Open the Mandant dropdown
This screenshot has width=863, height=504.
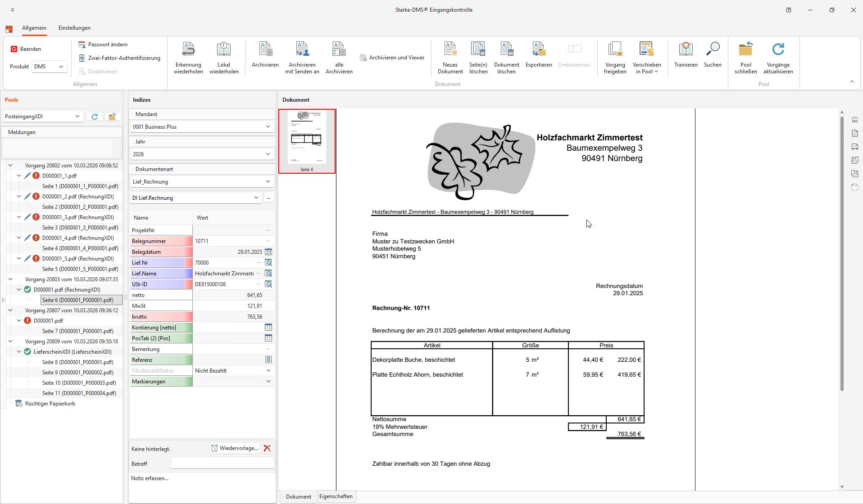(202, 127)
